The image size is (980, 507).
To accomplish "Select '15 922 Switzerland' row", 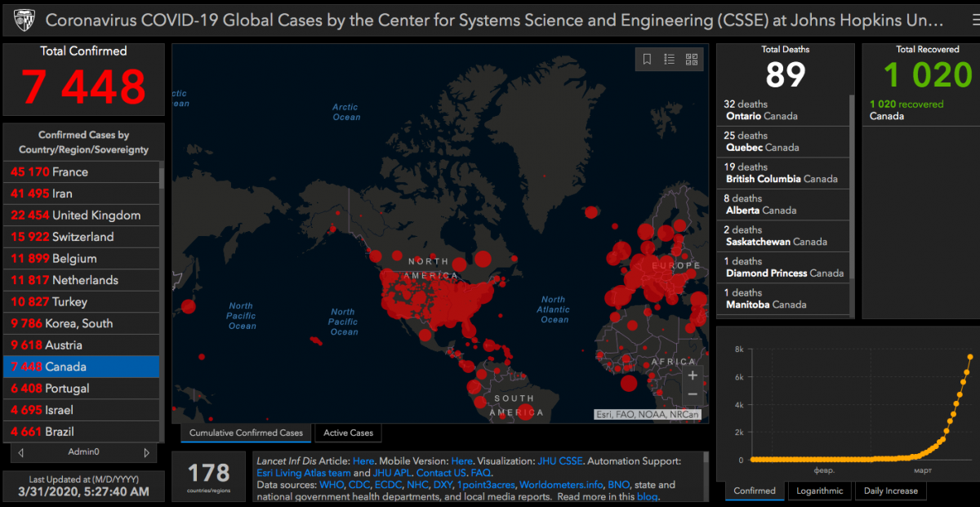I will (82, 237).
